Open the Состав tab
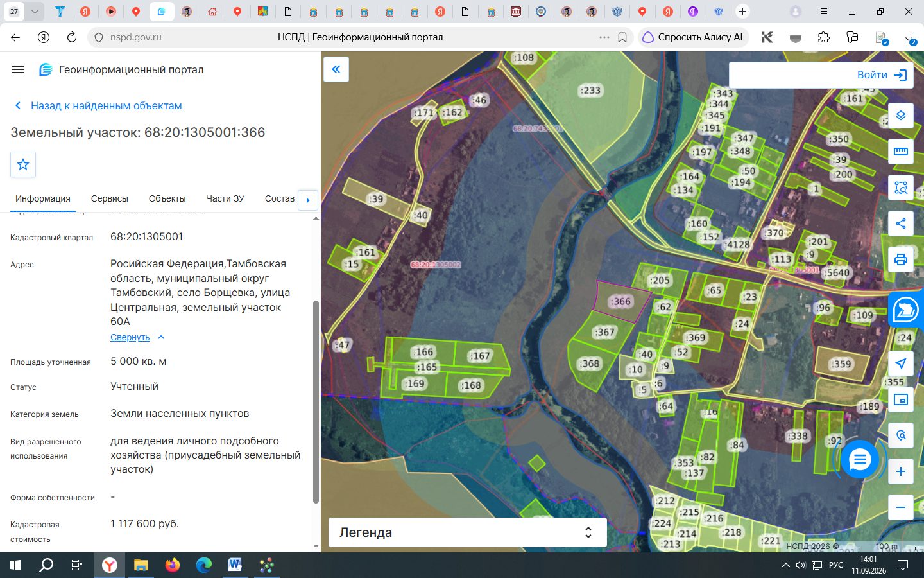Image resolution: width=924 pixels, height=578 pixels. pyautogui.click(x=280, y=198)
